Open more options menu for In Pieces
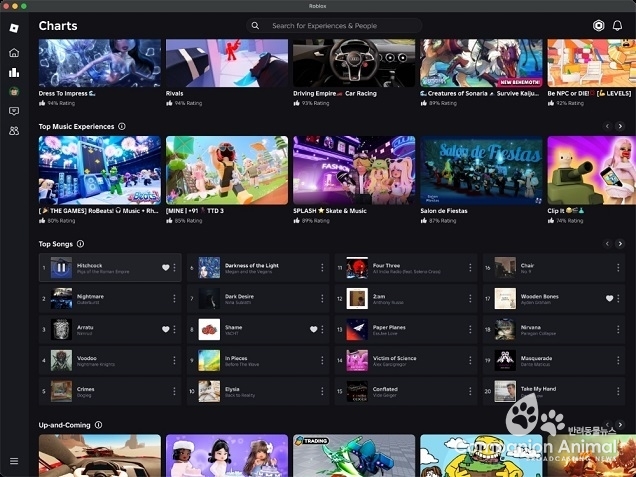Image resolution: width=636 pixels, height=477 pixels. click(x=322, y=360)
